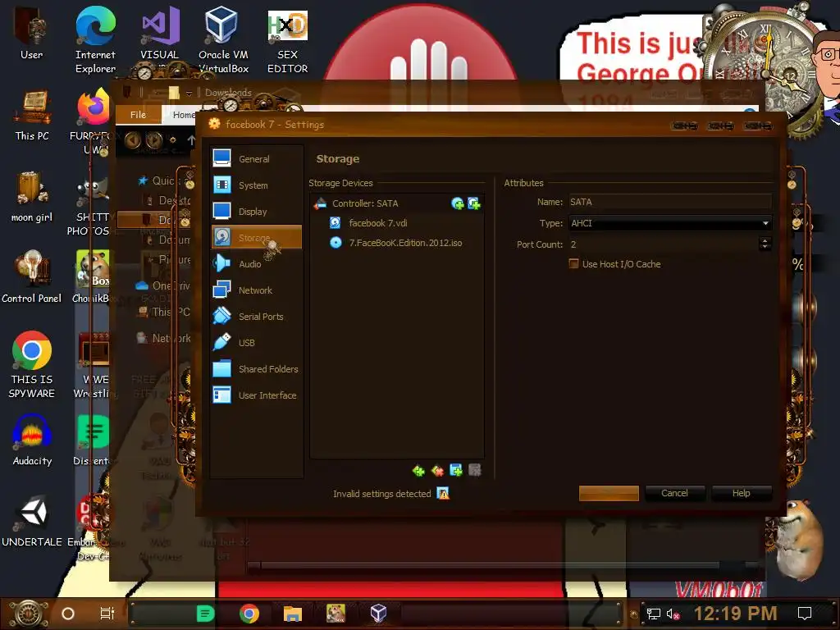Click the highlighted orange OK button
840x630 pixels.
(609, 493)
